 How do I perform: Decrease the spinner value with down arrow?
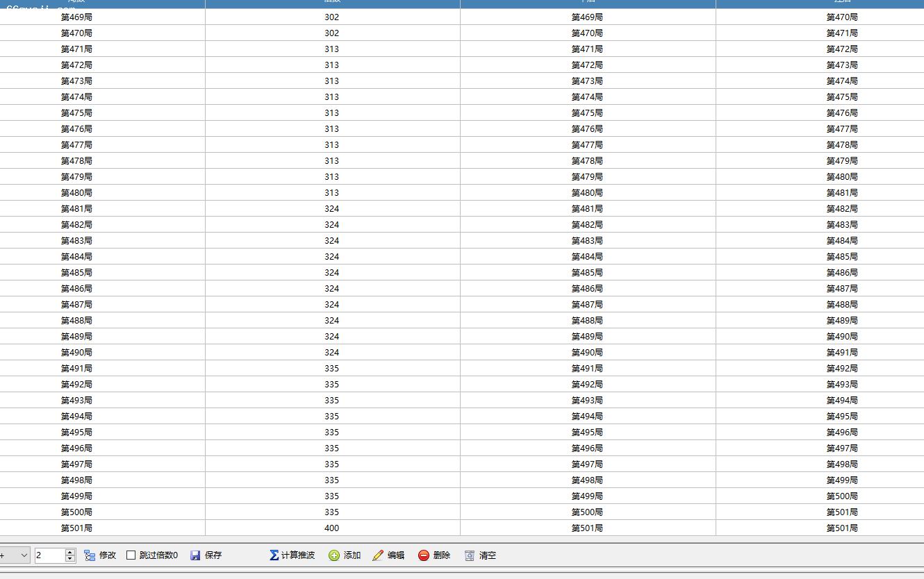pos(69,559)
